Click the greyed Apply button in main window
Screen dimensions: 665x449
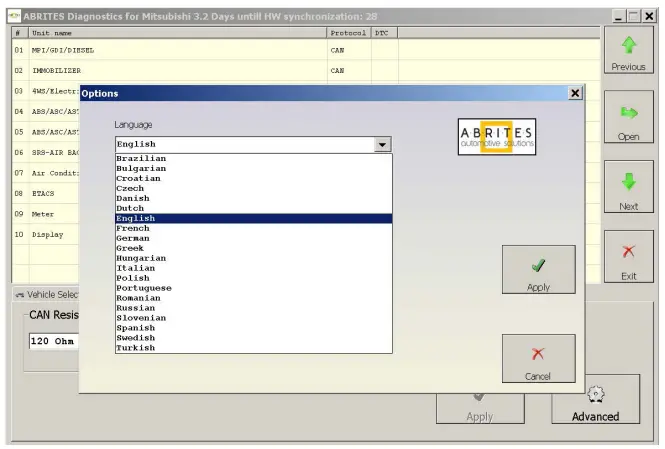coord(480,409)
